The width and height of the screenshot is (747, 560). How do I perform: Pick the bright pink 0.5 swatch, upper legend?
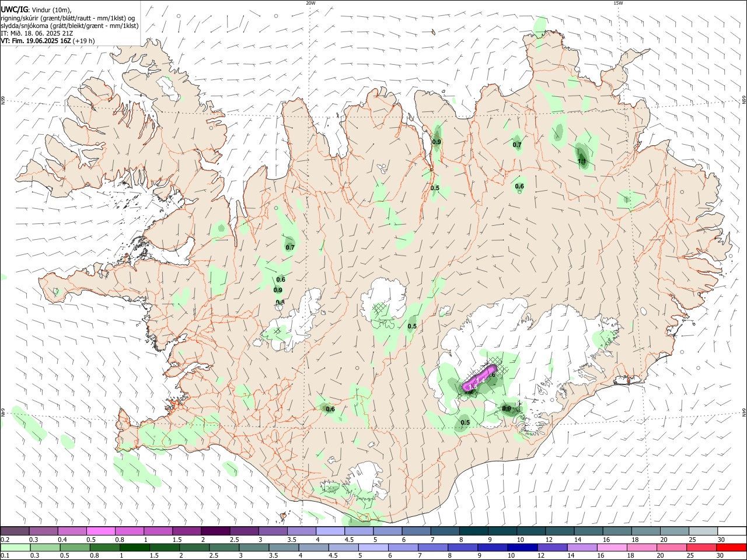point(101,531)
